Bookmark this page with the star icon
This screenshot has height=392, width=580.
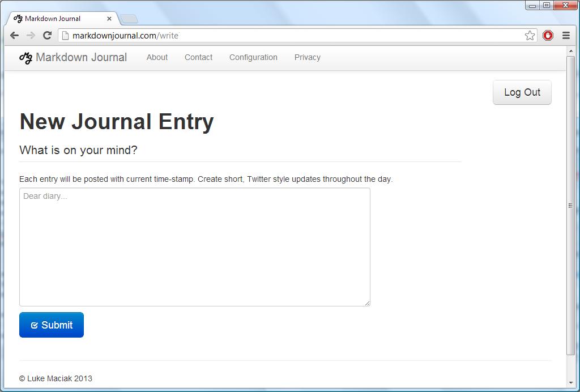coord(530,36)
